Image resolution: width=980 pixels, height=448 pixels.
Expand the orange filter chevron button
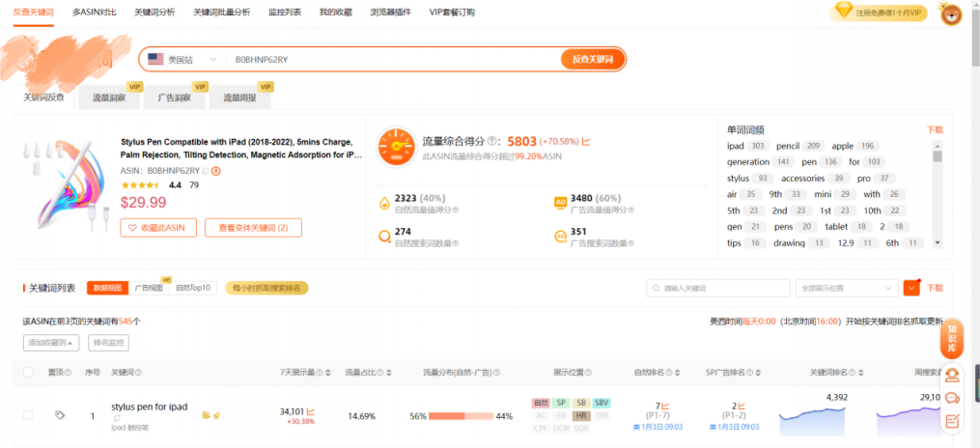point(911,288)
